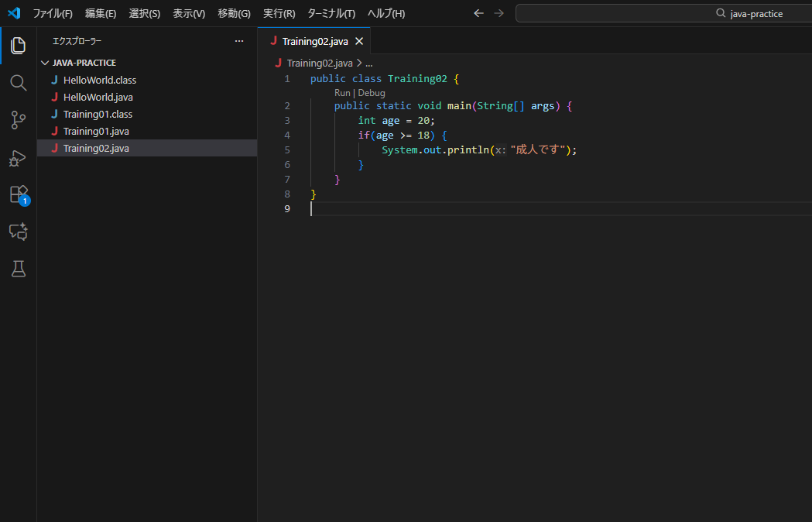Click the Run CodeLens link above main

coord(342,93)
